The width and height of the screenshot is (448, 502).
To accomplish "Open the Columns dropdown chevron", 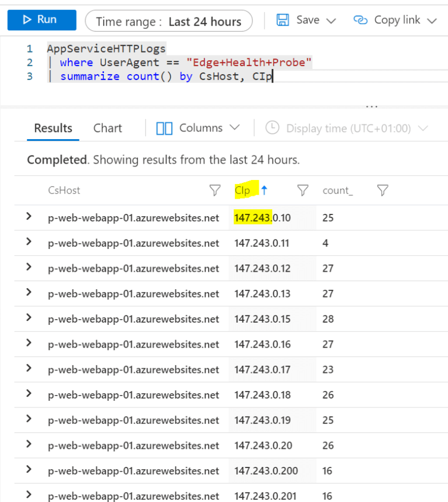I will [x=234, y=127].
